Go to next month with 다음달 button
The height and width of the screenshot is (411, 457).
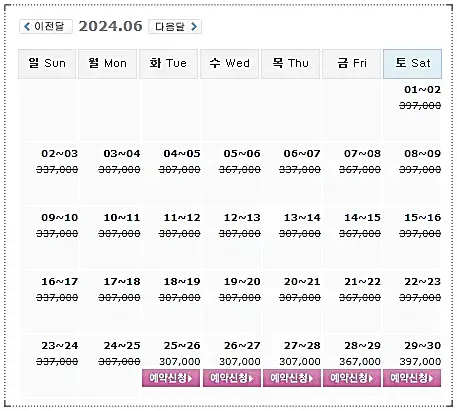click(175, 26)
